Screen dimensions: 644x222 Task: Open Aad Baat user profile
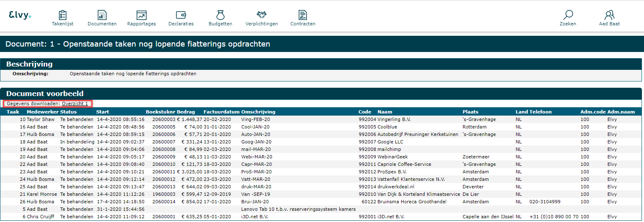pos(609,15)
